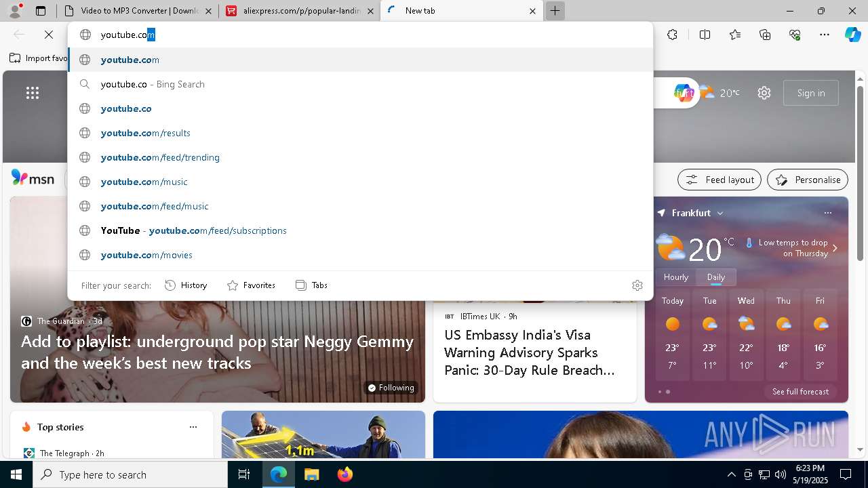Select youtube.com/results suggestion
Viewport: 868px width, 488px height.
[360, 133]
